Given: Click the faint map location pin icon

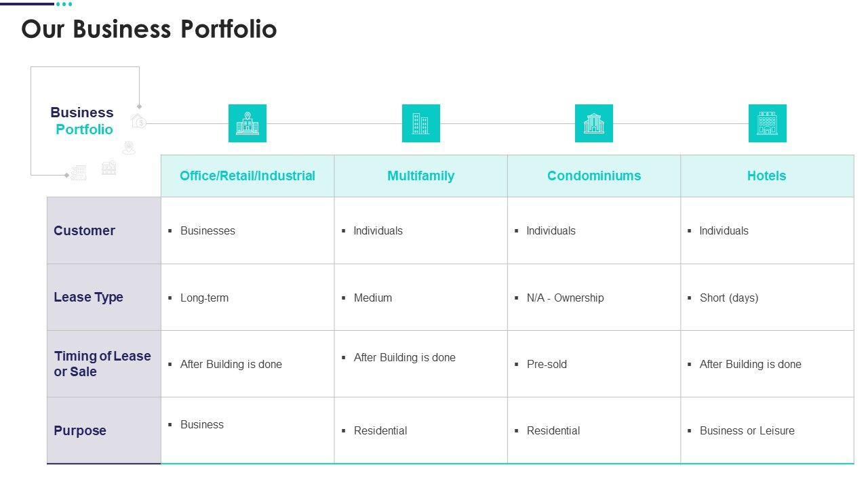Looking at the screenshot, I should click(128, 148).
